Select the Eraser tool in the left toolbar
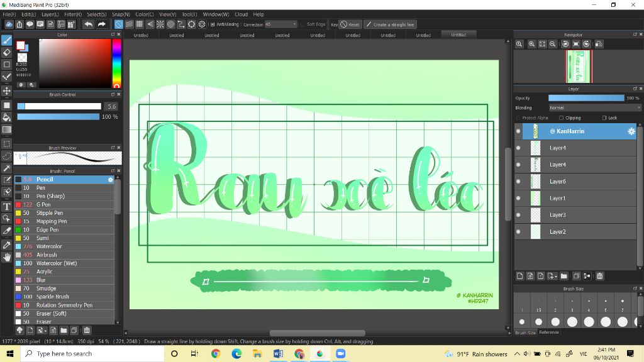The image size is (644, 362). pos(6,53)
